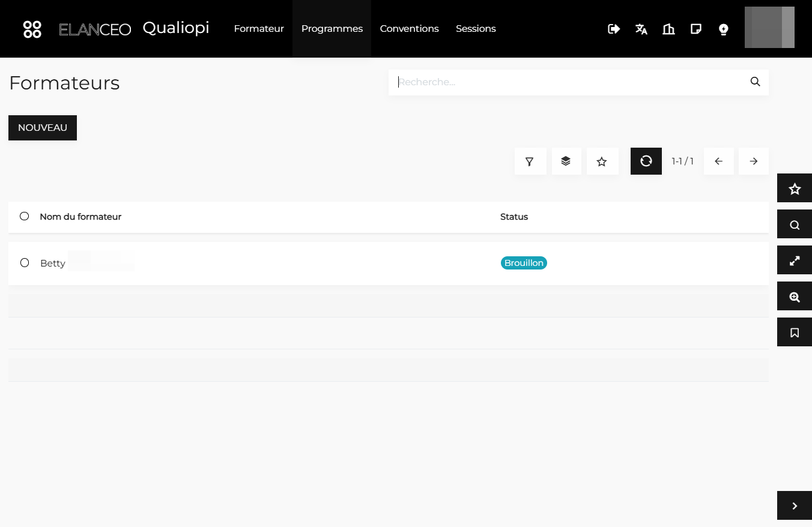This screenshot has height=527, width=812.
Task: Open the four-circle apps menu icon
Action: pyautogui.click(x=32, y=29)
